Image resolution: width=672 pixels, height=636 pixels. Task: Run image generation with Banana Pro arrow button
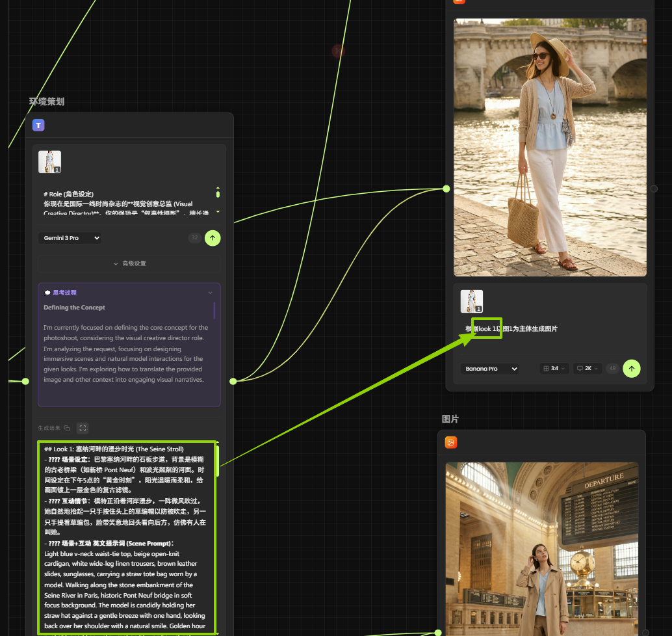(631, 369)
